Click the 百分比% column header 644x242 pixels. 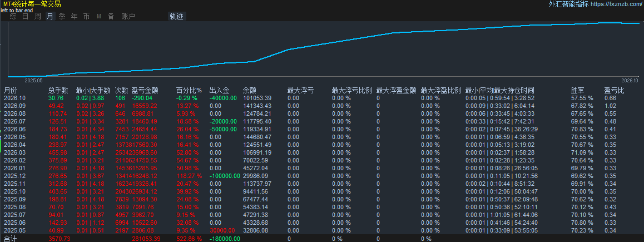(189, 90)
